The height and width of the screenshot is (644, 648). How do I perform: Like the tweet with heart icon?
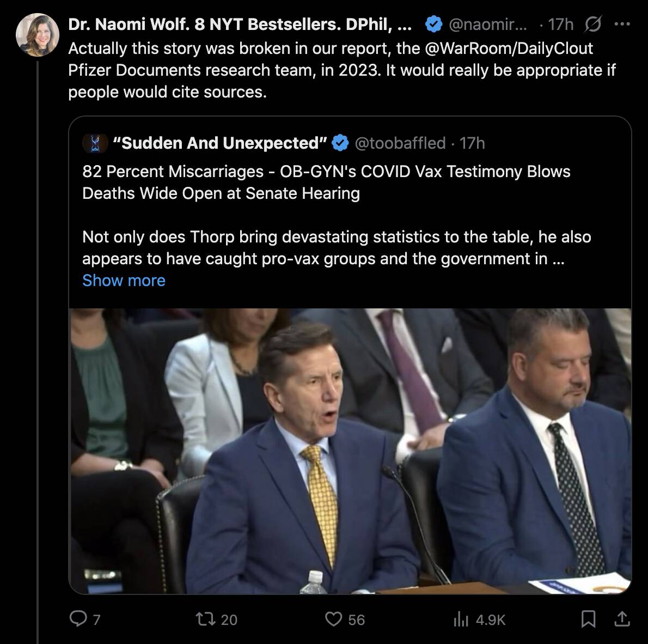click(x=333, y=619)
